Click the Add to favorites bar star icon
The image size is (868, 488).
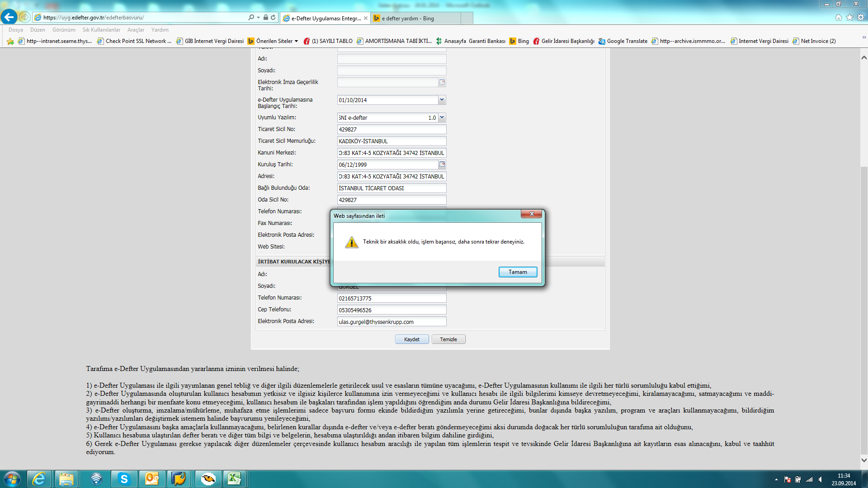[10, 41]
